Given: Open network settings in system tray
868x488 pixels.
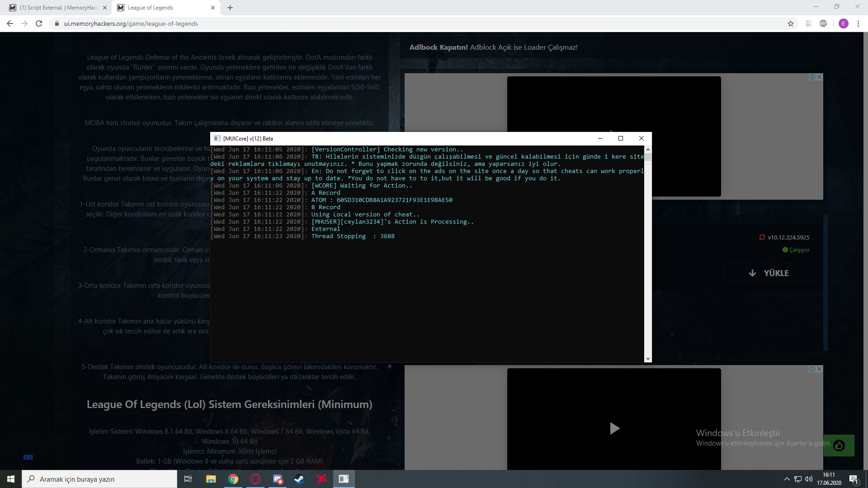Looking at the screenshot, I should 798,479.
